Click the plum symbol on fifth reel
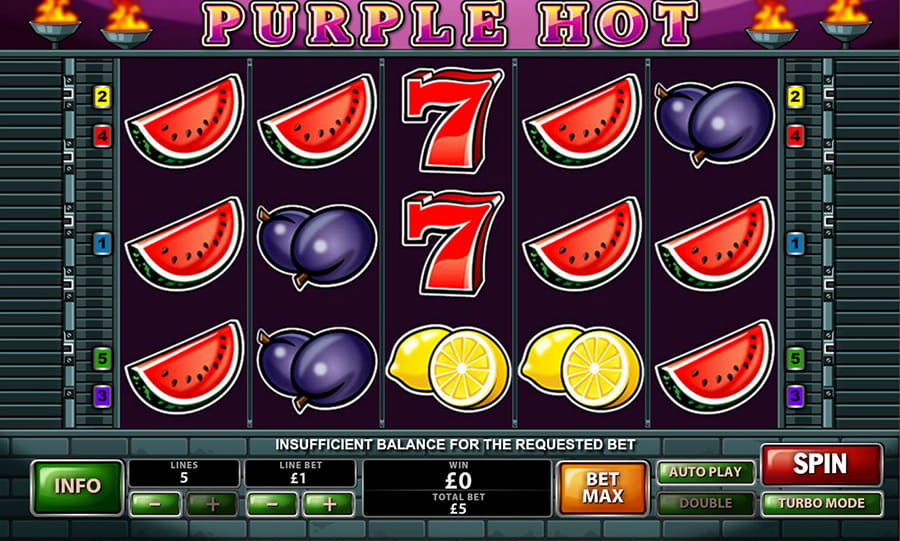 click(x=715, y=123)
